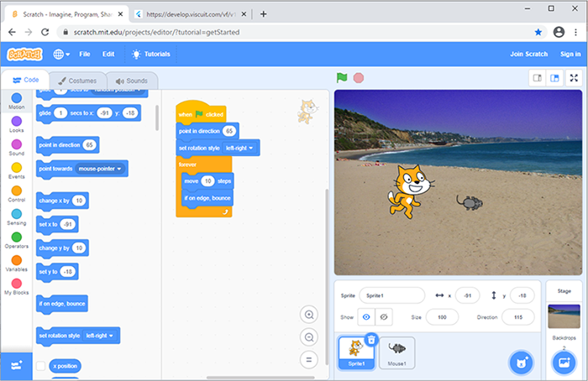This screenshot has width=588, height=381.
Task: Switch to the Sounds tab
Action: pyautogui.click(x=132, y=81)
